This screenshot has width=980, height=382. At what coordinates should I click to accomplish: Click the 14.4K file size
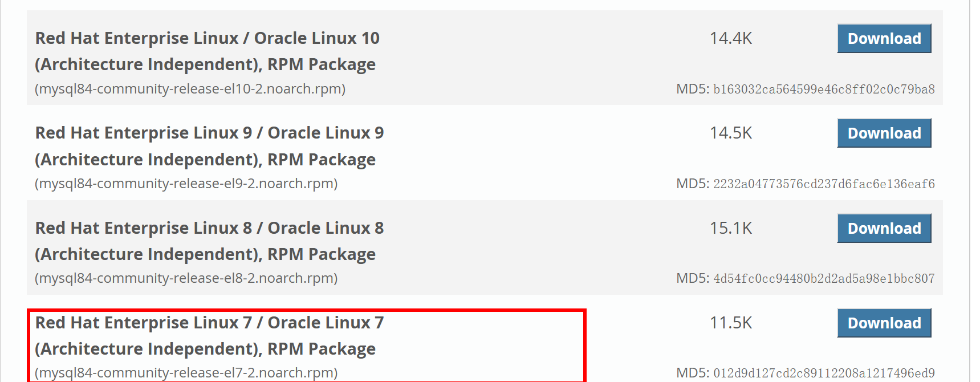click(x=731, y=38)
